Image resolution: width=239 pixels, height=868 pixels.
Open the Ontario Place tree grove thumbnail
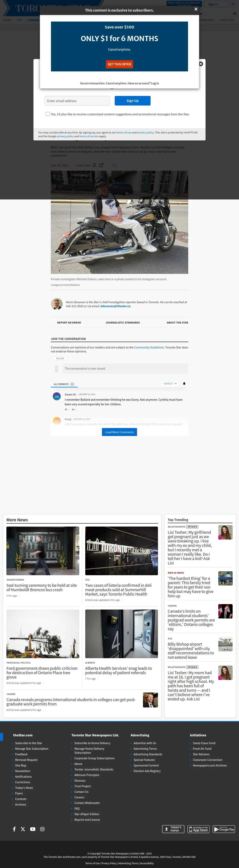click(x=43, y=633)
